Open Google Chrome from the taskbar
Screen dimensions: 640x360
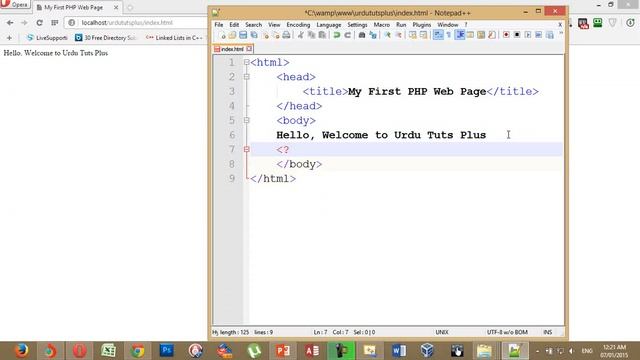138,351
